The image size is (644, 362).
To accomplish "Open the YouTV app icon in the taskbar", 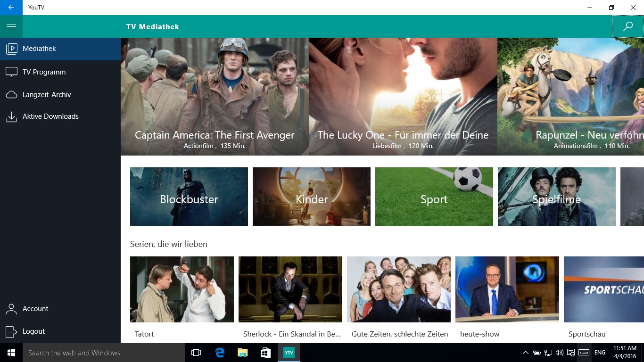I will tap(289, 353).
